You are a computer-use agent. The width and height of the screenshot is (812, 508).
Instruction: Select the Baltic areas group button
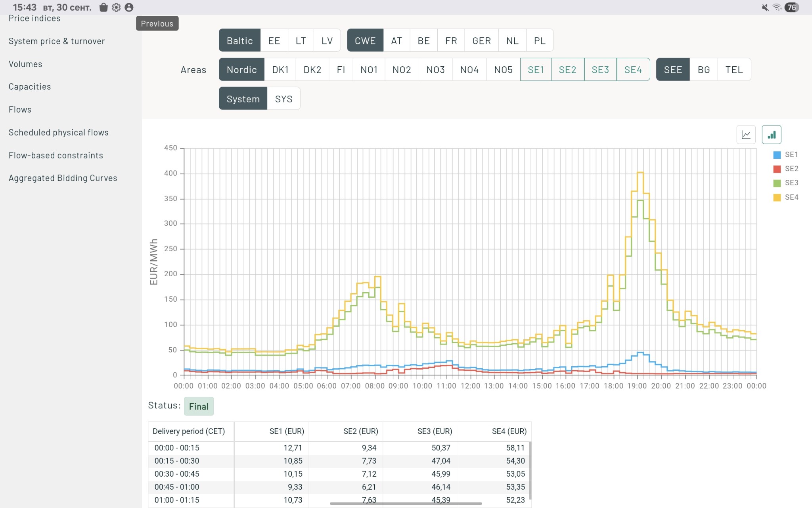point(239,40)
